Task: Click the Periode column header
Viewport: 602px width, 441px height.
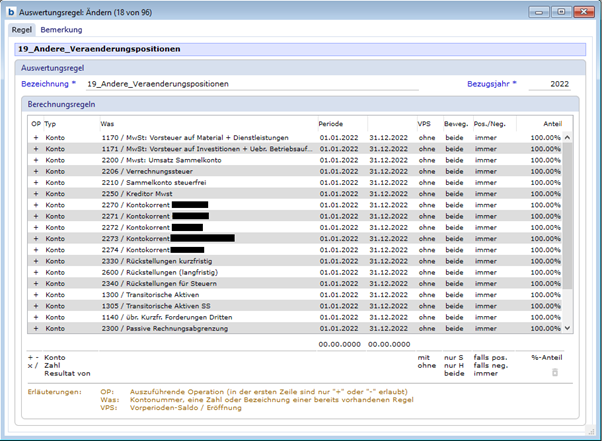Action: click(331, 123)
